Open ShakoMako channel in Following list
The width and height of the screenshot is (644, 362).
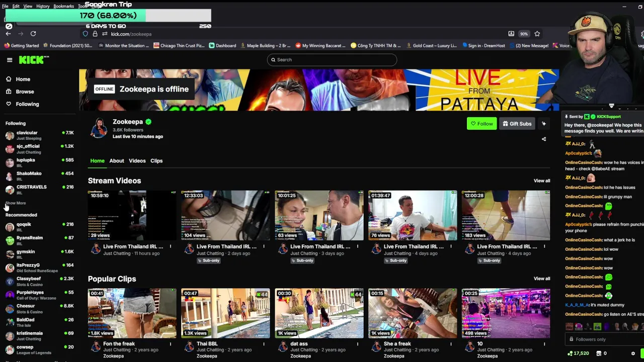click(x=39, y=176)
